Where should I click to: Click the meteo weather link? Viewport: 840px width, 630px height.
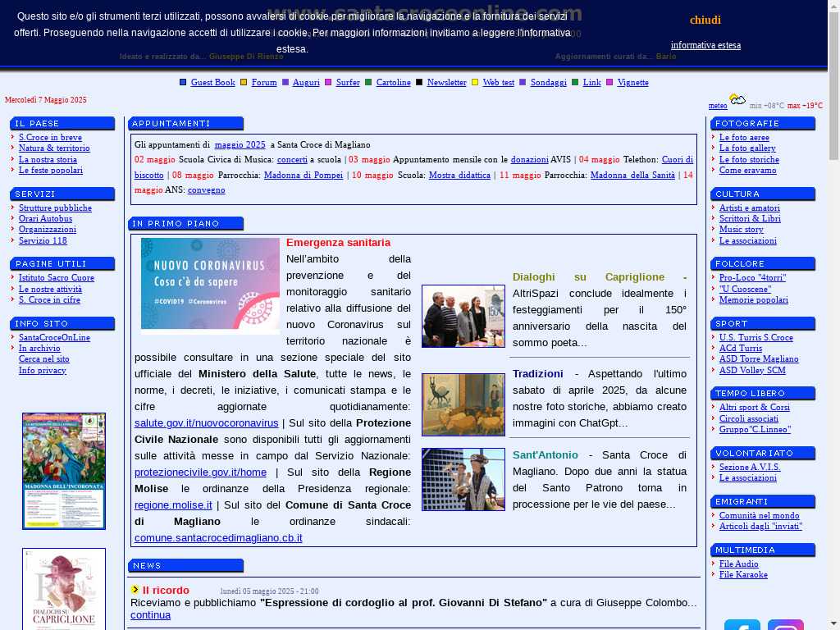[718, 106]
